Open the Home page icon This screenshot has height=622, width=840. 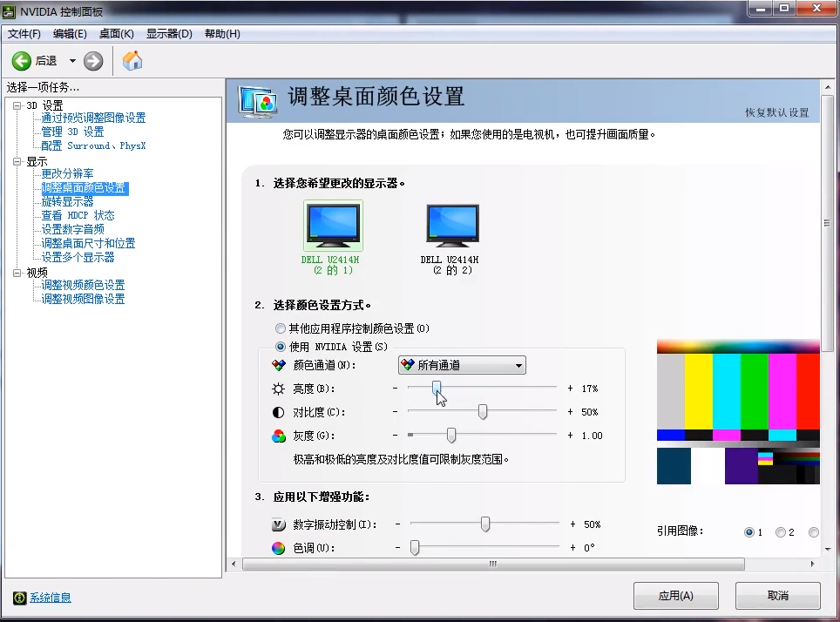(x=132, y=60)
